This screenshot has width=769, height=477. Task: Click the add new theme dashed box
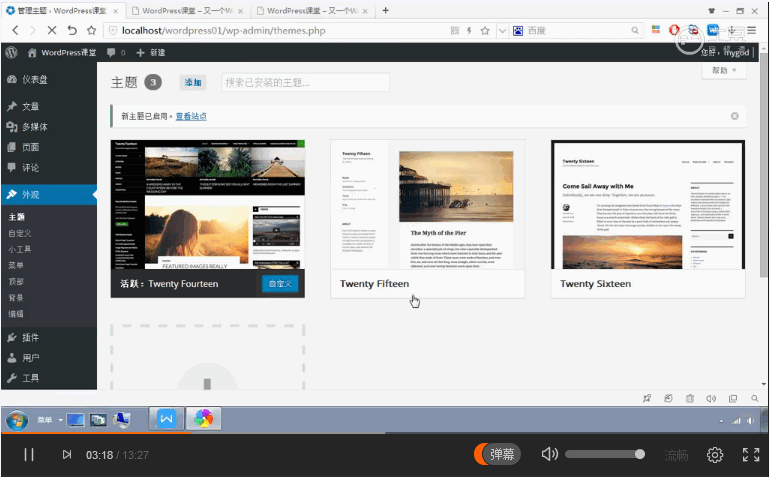pyautogui.click(x=207, y=356)
